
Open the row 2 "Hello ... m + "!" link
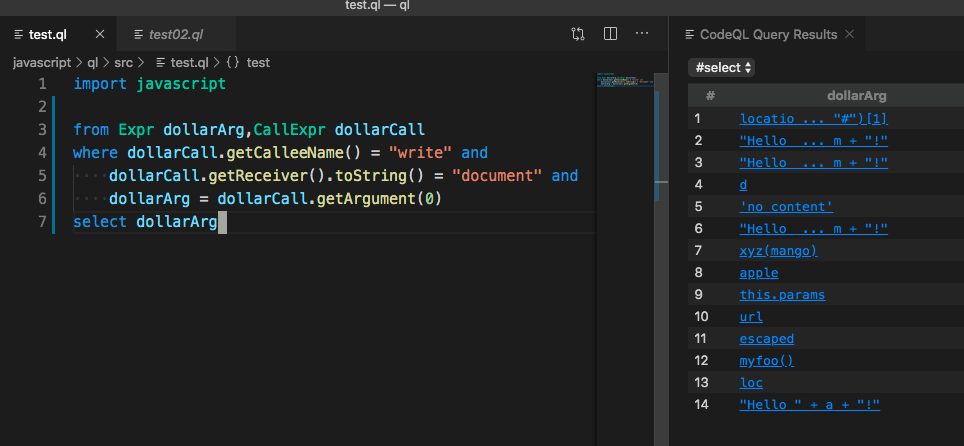813,141
